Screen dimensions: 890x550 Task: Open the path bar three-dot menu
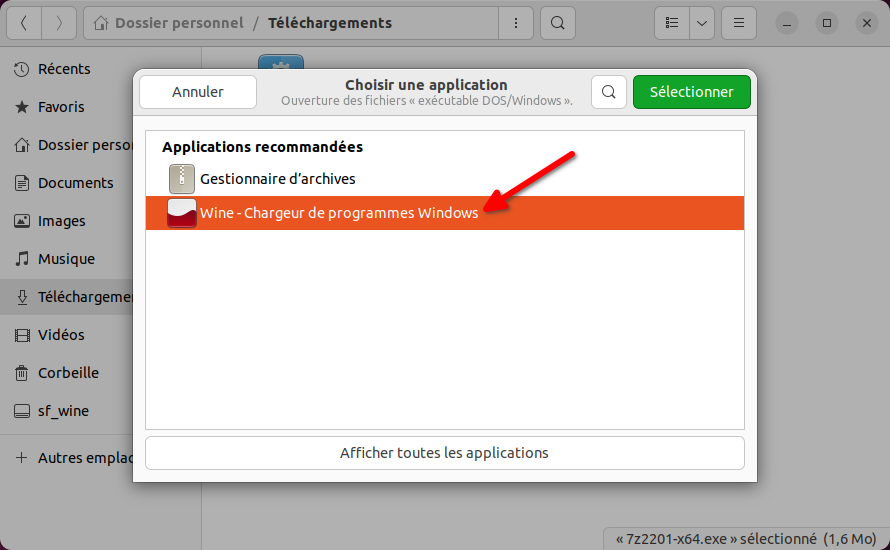coord(515,23)
